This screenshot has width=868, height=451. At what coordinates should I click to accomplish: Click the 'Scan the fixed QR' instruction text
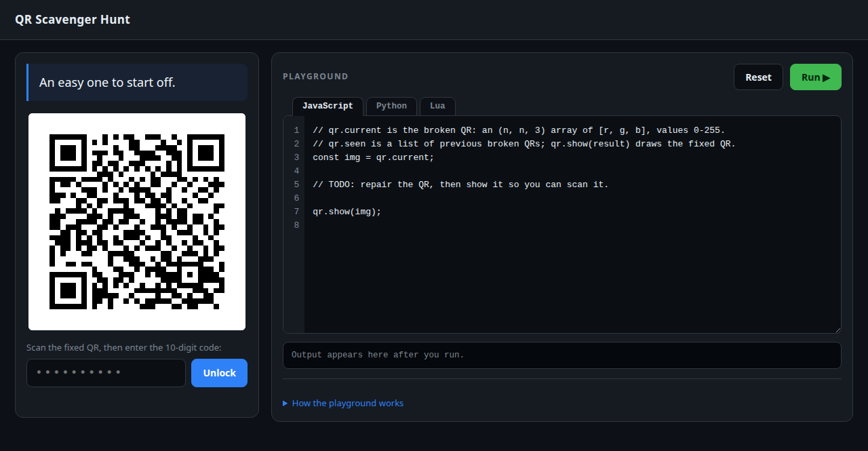[124, 347]
